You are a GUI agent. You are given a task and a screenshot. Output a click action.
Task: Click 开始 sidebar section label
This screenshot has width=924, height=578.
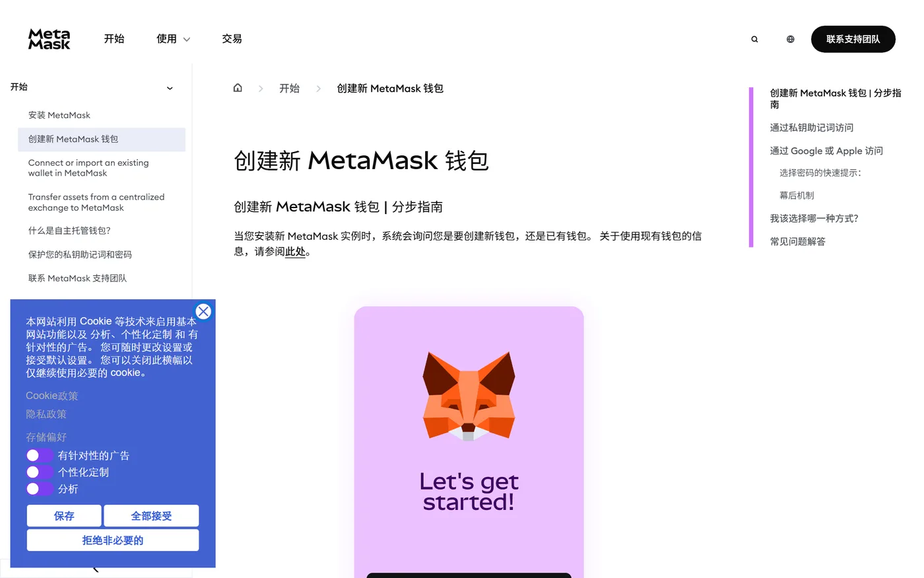click(x=19, y=87)
